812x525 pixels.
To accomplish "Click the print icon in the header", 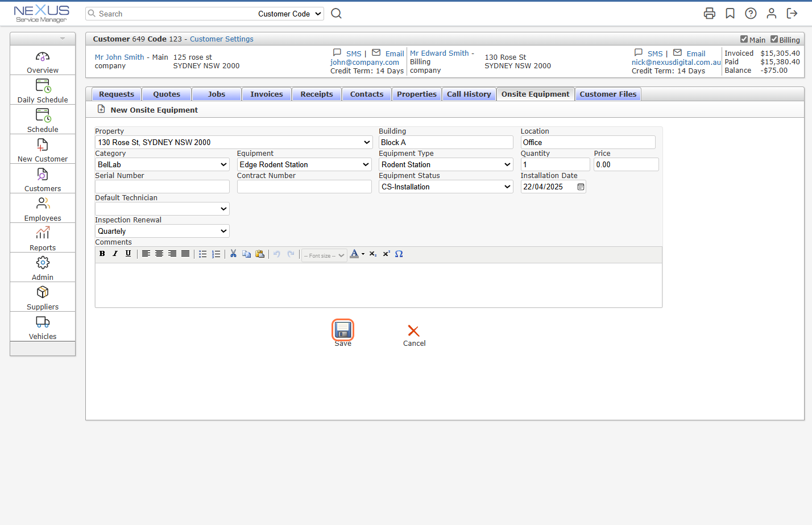I will point(709,14).
